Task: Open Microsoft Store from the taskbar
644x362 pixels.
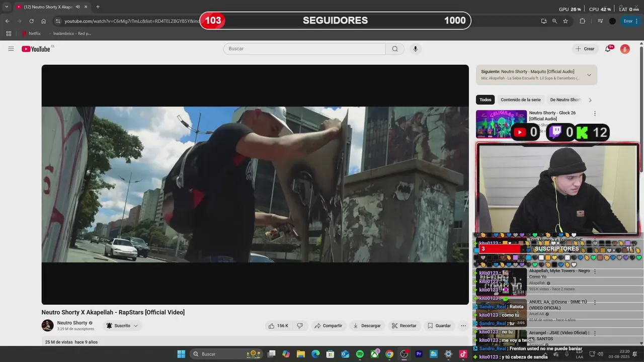Action: point(331,354)
